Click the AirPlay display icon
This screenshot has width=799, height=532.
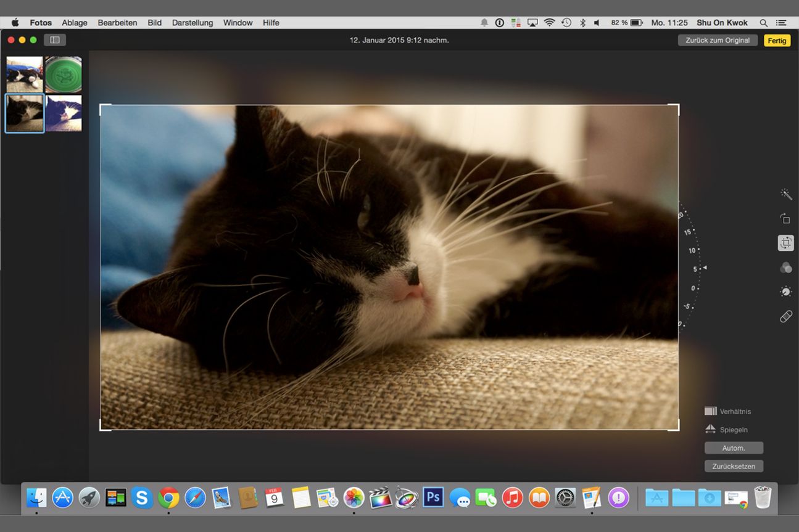pos(532,23)
